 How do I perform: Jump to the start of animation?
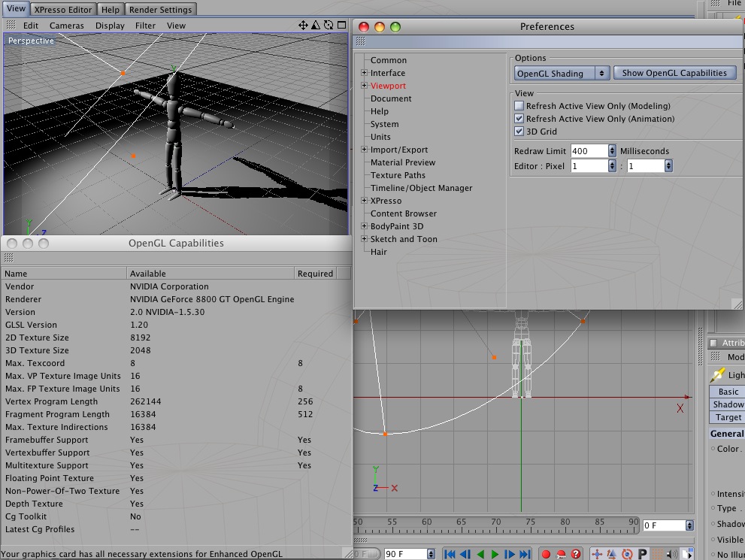[450, 555]
